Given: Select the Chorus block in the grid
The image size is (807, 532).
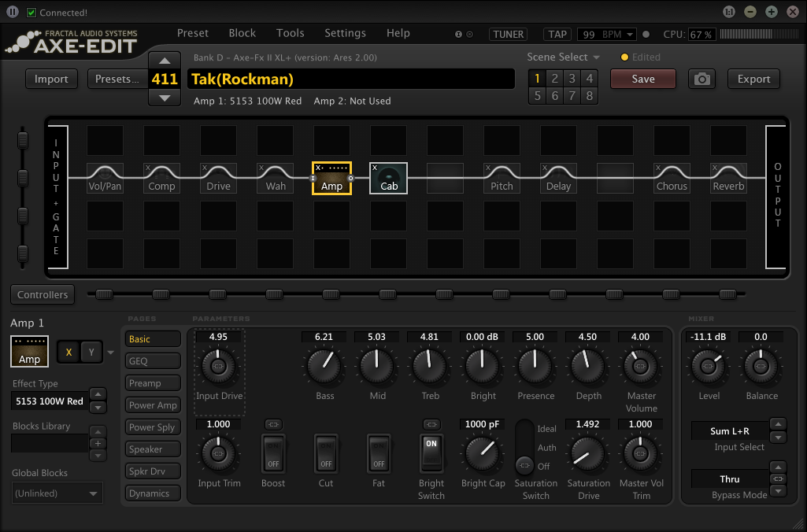Looking at the screenshot, I should pyautogui.click(x=672, y=178).
